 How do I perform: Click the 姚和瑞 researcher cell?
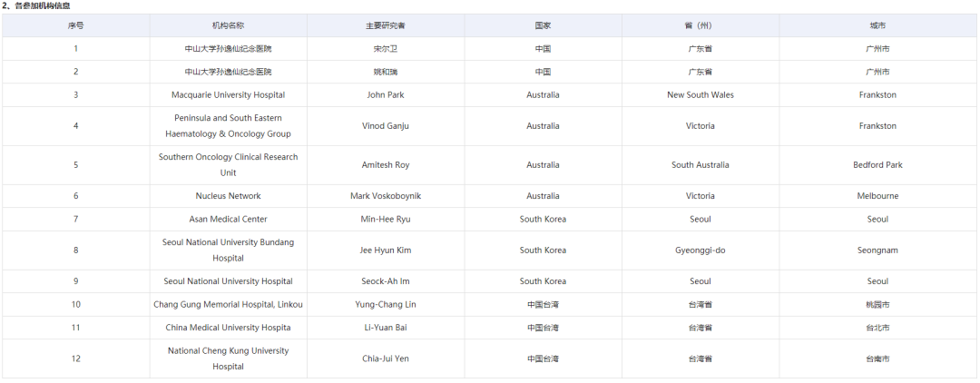click(x=386, y=72)
